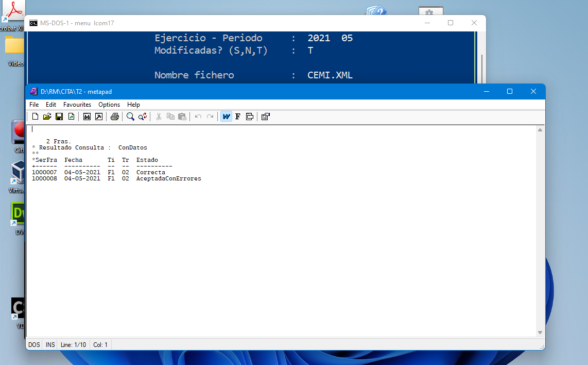Expand the Help menu
588x365 pixels.
point(133,104)
